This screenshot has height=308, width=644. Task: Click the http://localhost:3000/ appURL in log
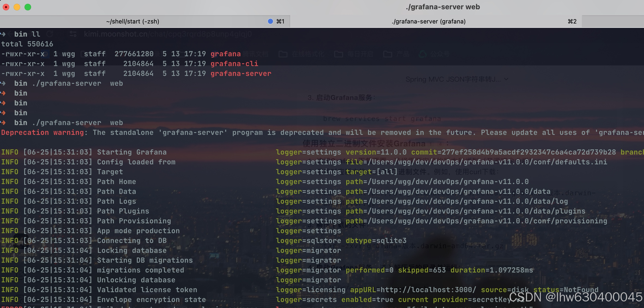tap(428, 290)
